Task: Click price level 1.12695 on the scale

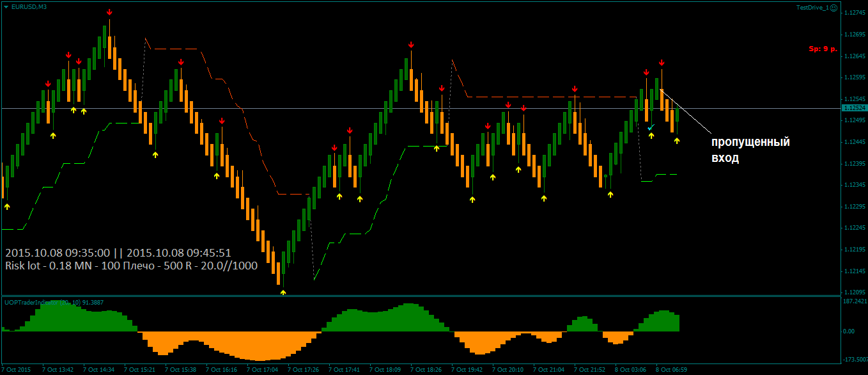Action: (855, 35)
